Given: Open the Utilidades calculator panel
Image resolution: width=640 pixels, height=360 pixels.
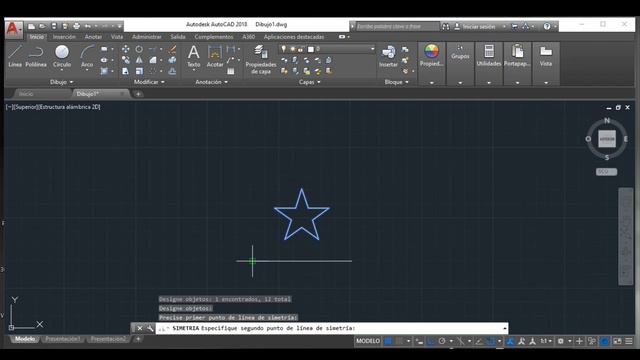Looking at the screenshot, I should click(x=489, y=55).
